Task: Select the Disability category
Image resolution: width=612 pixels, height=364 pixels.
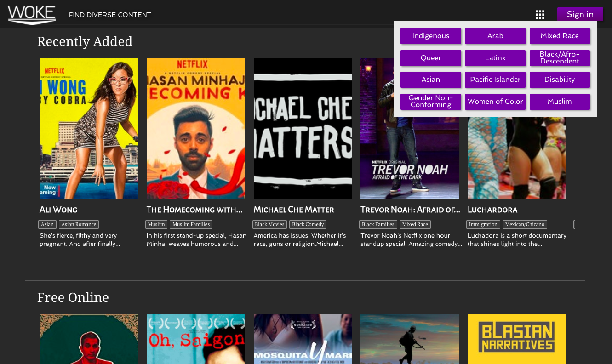Action: coord(560,80)
